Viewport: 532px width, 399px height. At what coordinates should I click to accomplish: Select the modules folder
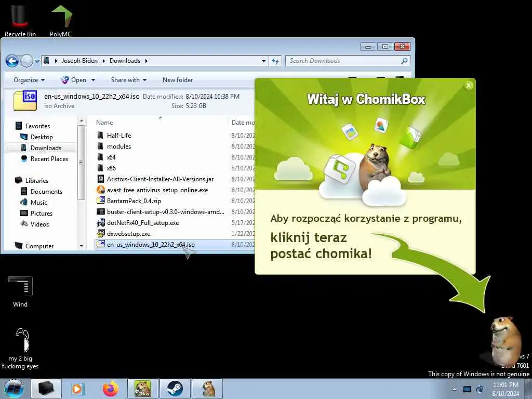[119, 146]
